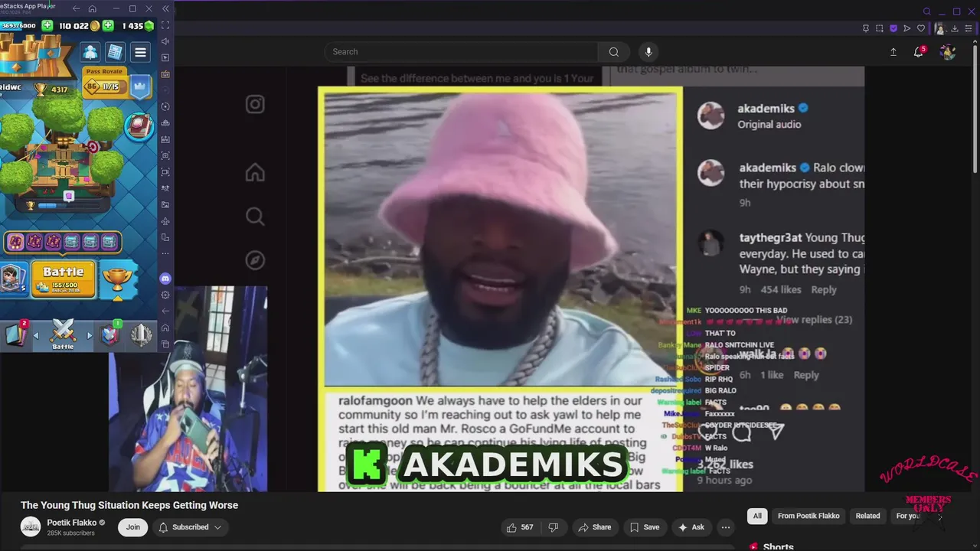Screen dimensions: 980x551
Task: Click the yellow Battle button
Action: [63, 279]
